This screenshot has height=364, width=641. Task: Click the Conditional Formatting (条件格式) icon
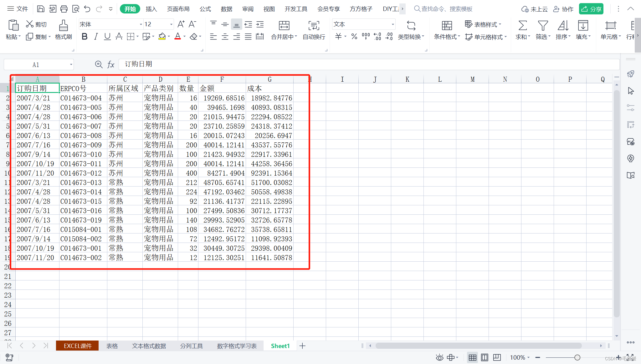pyautogui.click(x=447, y=26)
